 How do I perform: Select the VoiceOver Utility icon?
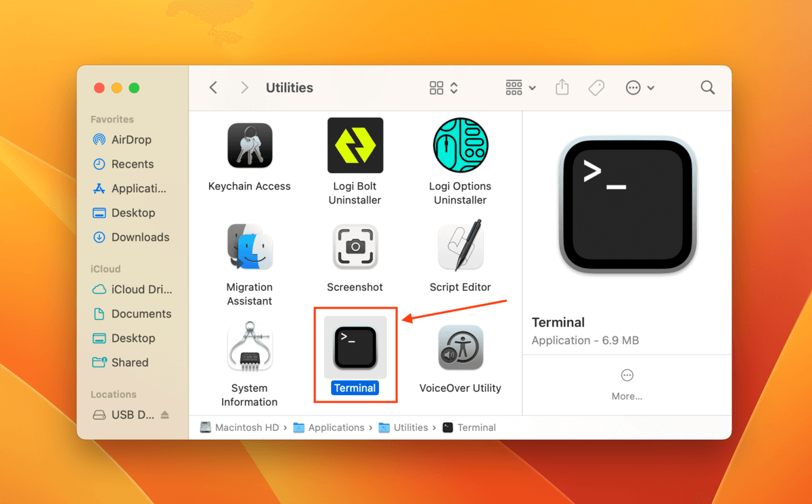tap(461, 347)
